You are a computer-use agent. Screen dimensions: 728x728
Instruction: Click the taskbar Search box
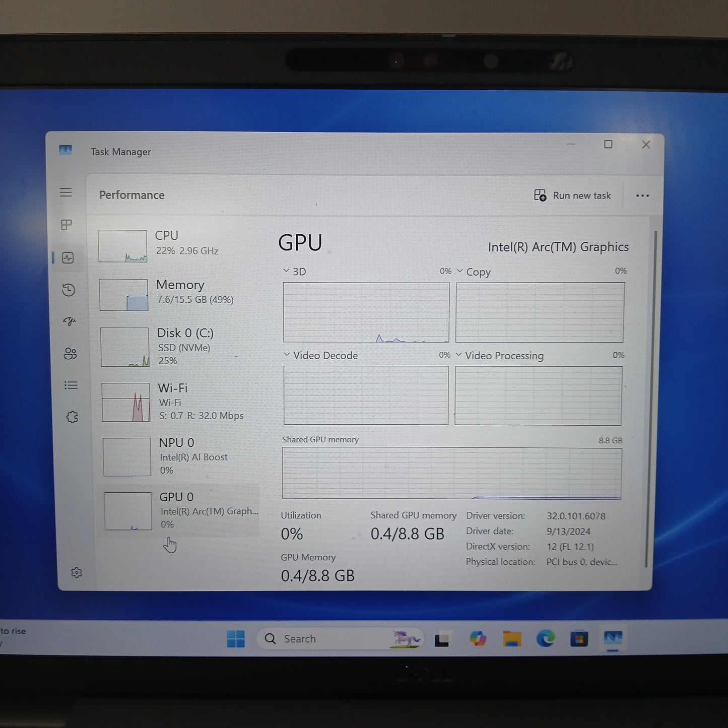(341, 639)
